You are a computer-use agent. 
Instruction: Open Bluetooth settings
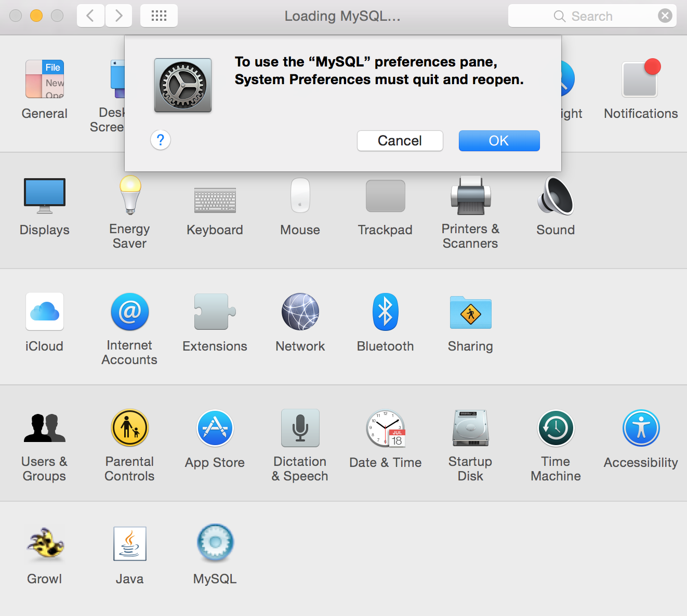click(385, 312)
